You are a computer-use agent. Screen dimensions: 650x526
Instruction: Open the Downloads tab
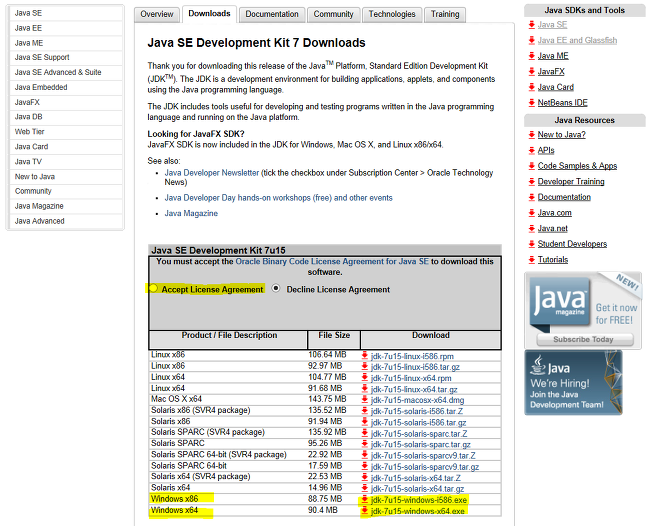209,14
